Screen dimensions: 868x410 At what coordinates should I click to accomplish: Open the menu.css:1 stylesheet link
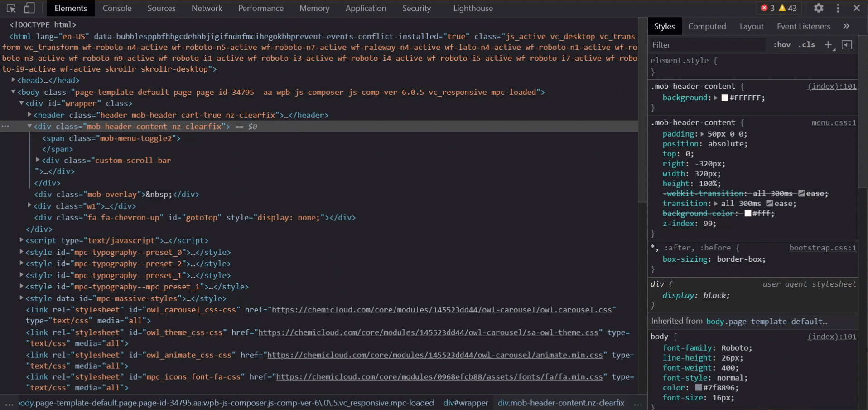pos(833,122)
